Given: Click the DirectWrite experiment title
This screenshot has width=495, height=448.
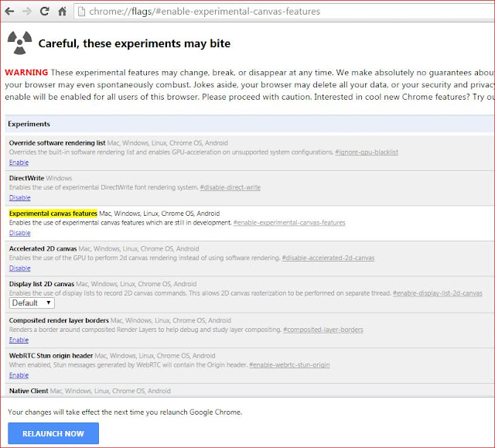Looking at the screenshot, I should pos(26,178).
